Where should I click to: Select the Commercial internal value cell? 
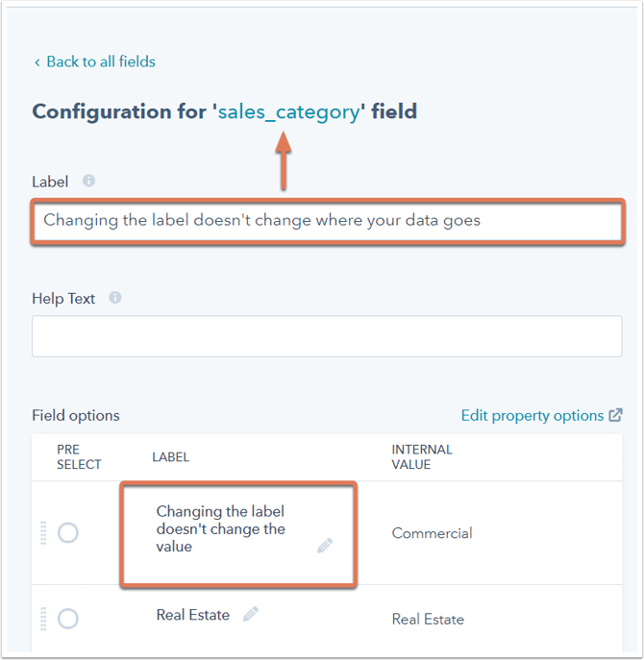tap(433, 533)
